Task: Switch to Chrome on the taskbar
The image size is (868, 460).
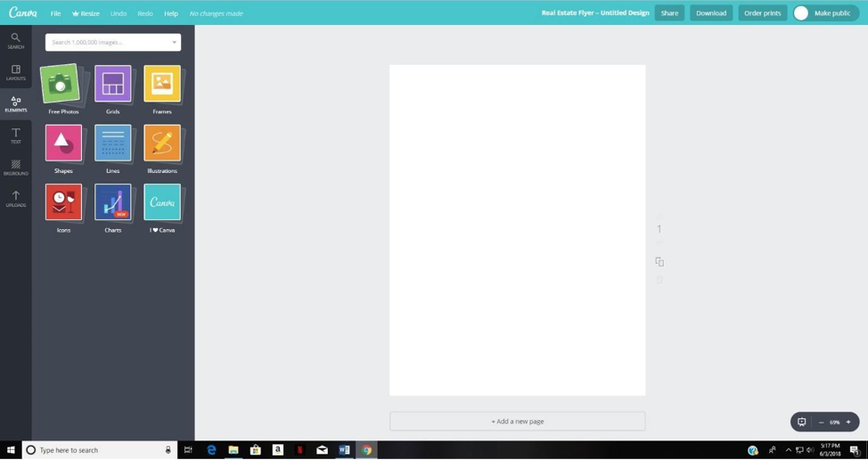Action: pyautogui.click(x=366, y=450)
